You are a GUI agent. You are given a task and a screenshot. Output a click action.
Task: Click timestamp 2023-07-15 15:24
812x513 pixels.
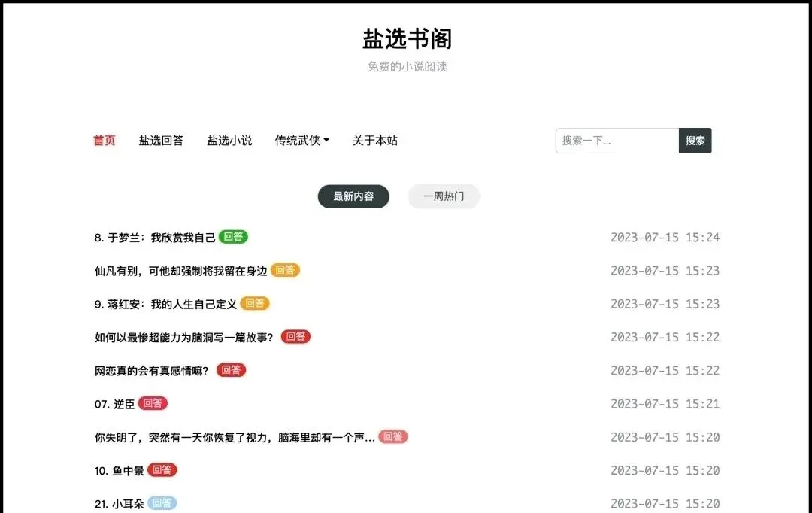(665, 238)
